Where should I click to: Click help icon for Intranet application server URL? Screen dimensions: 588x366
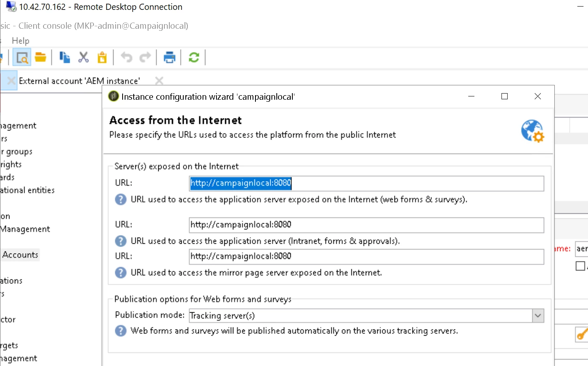tap(121, 241)
